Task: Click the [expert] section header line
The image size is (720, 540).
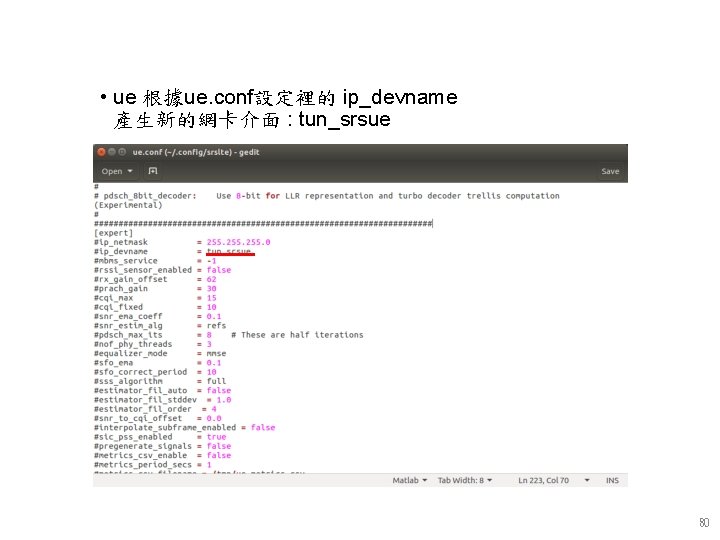Action: coord(113,233)
